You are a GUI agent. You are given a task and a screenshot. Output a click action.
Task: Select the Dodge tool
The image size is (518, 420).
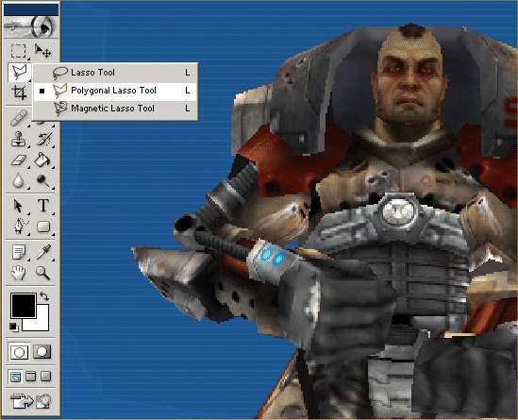point(42,181)
